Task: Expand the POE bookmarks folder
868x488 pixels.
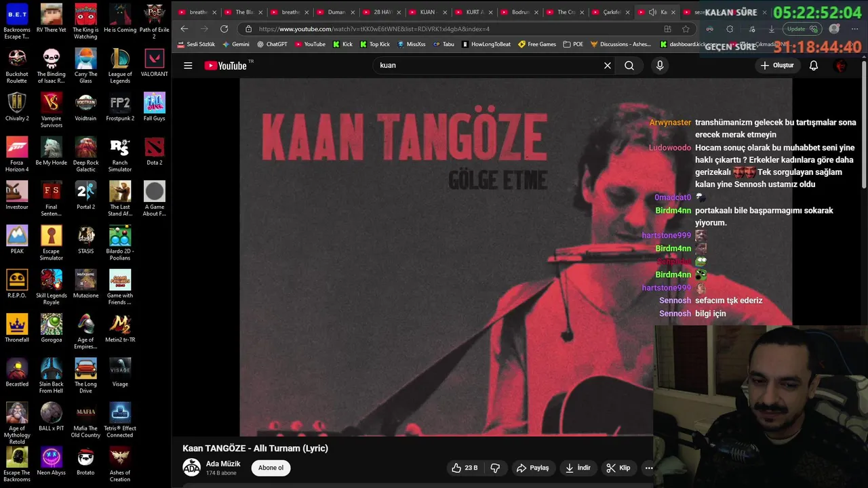Action: pos(573,44)
